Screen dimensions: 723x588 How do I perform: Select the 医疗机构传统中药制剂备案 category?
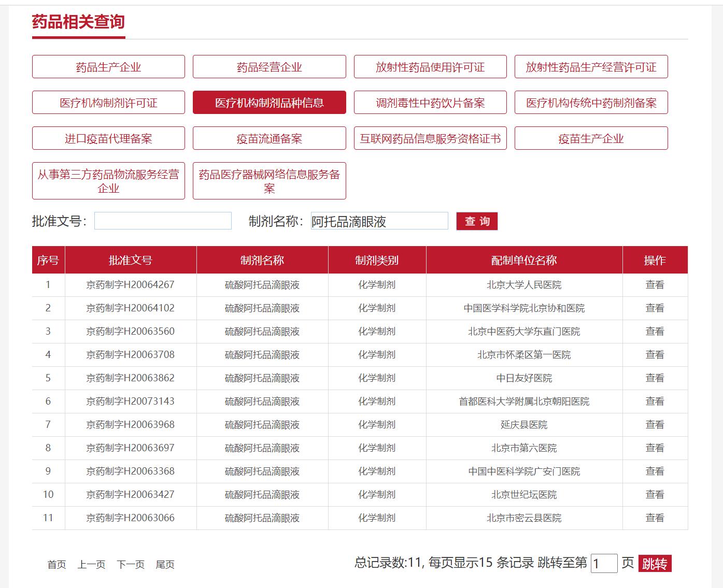coord(591,102)
